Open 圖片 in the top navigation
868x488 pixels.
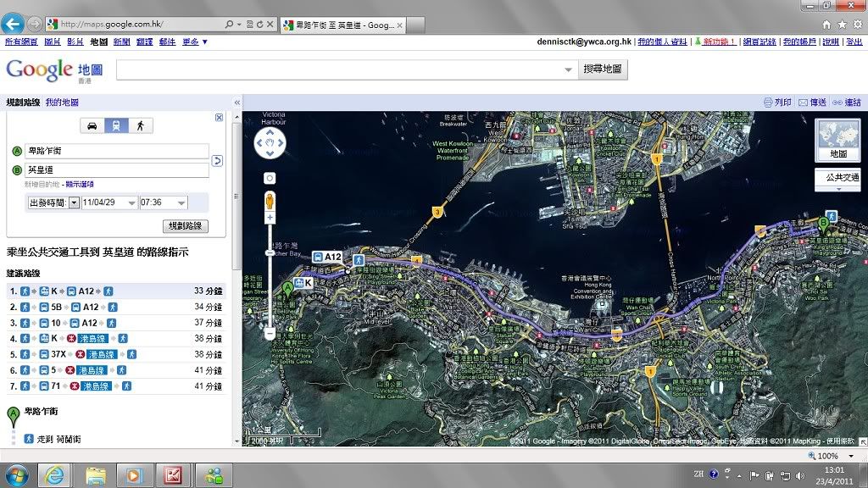52,42
